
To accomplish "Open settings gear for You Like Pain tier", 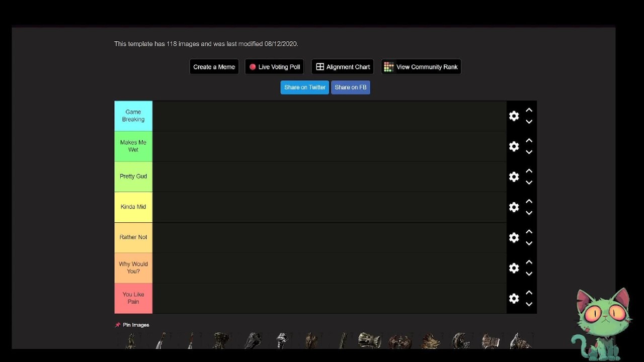I will pyautogui.click(x=514, y=299).
